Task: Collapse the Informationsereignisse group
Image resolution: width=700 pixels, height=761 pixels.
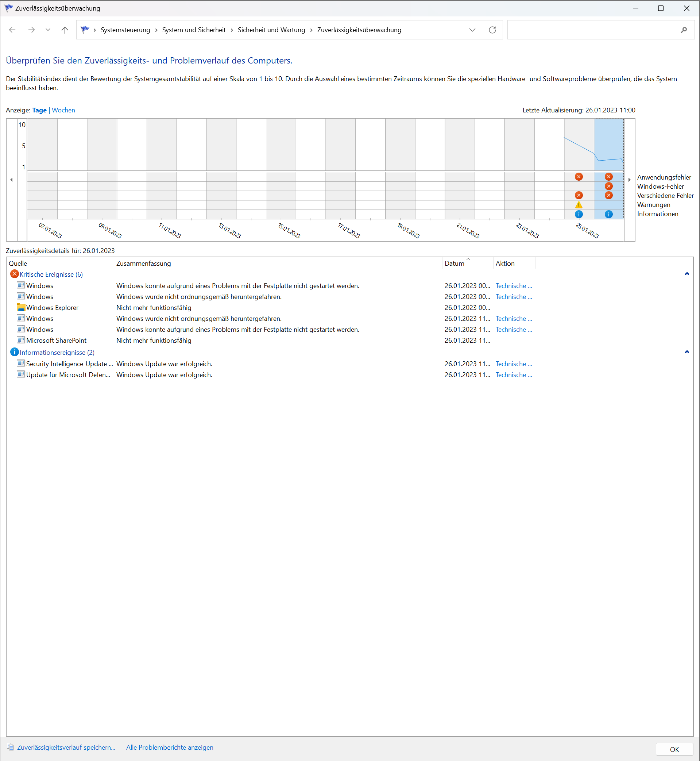Action: coord(687,352)
